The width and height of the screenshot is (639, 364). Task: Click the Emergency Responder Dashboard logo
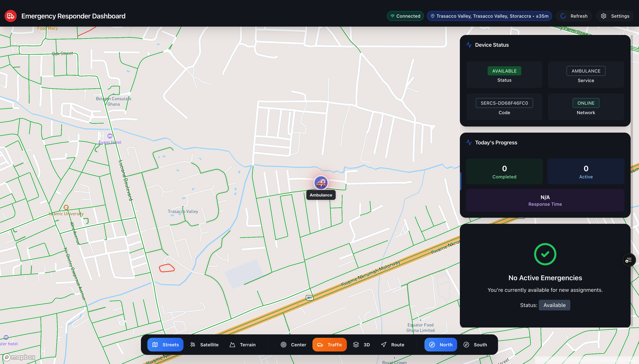(x=10, y=16)
